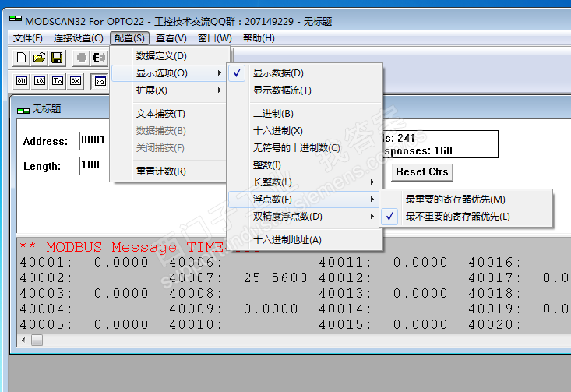The height and width of the screenshot is (392, 571).
Task: Expand 扩展(X) submenu
Action: tap(169, 90)
